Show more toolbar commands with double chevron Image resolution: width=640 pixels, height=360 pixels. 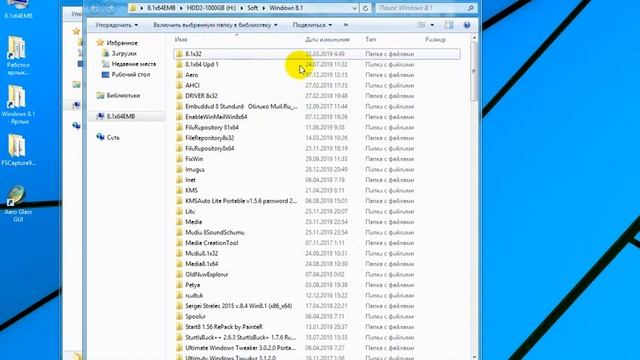tap(346, 25)
